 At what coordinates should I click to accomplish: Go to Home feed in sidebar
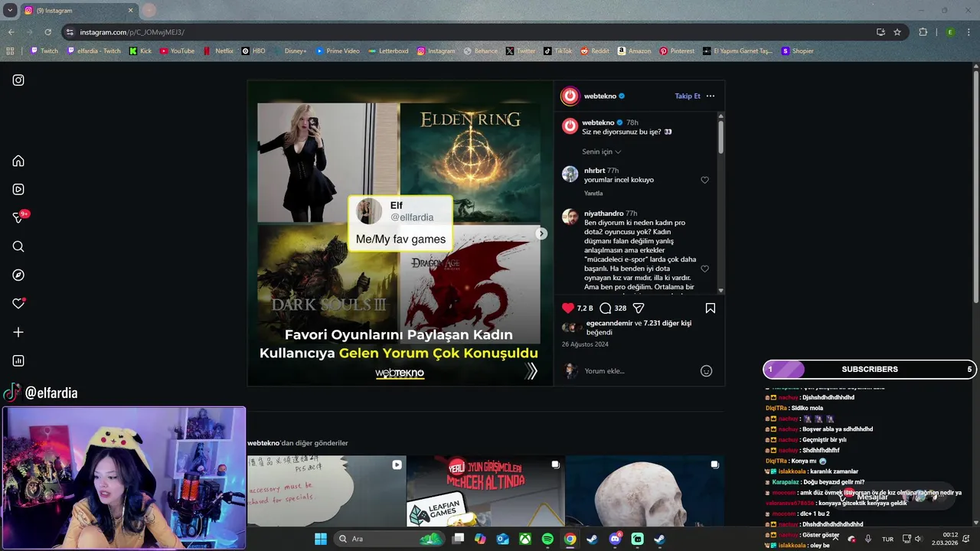[18, 161]
